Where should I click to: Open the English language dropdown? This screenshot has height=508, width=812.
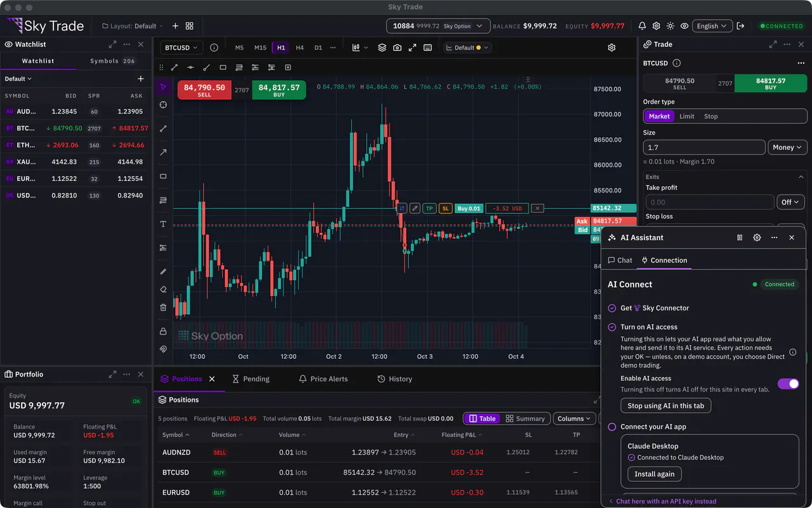tap(712, 26)
